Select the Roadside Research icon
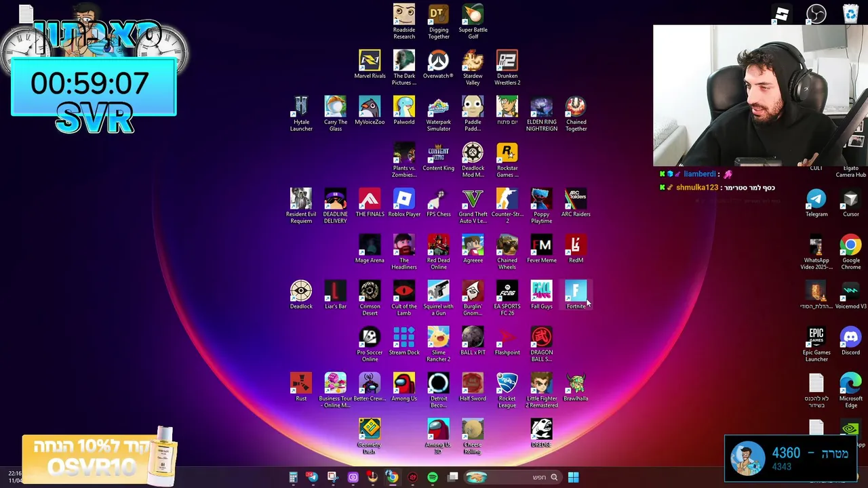 coord(404,22)
